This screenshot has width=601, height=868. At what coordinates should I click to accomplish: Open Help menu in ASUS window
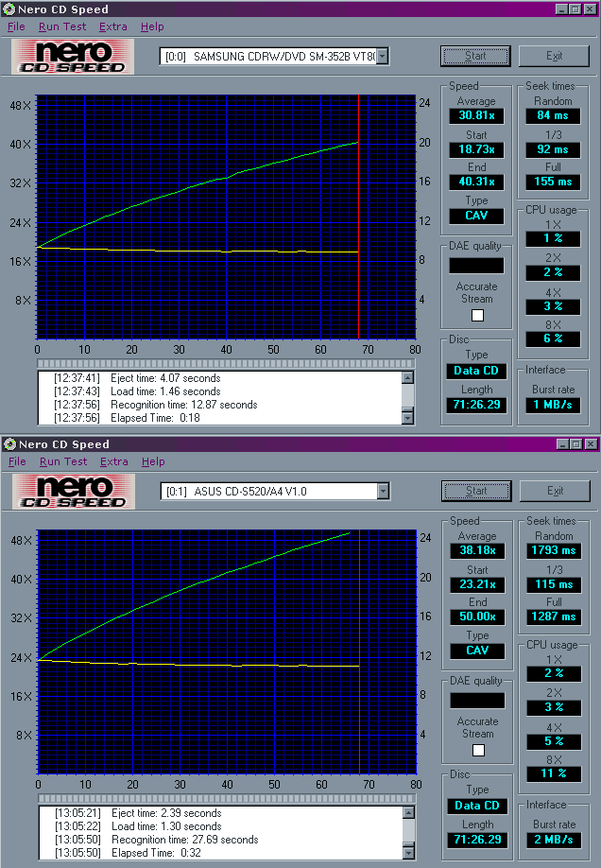click(153, 461)
